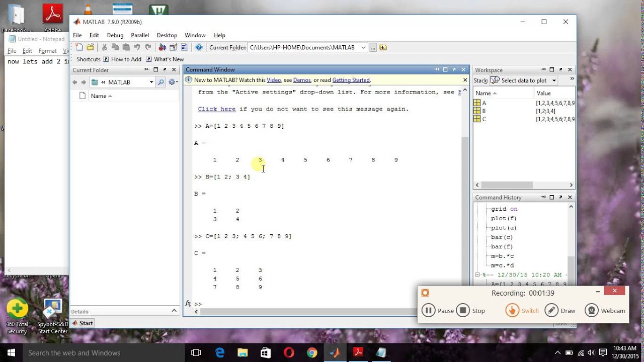The width and height of the screenshot is (644, 362).
Task: Click the Command Window vertical scrollbar
Action: point(465,216)
